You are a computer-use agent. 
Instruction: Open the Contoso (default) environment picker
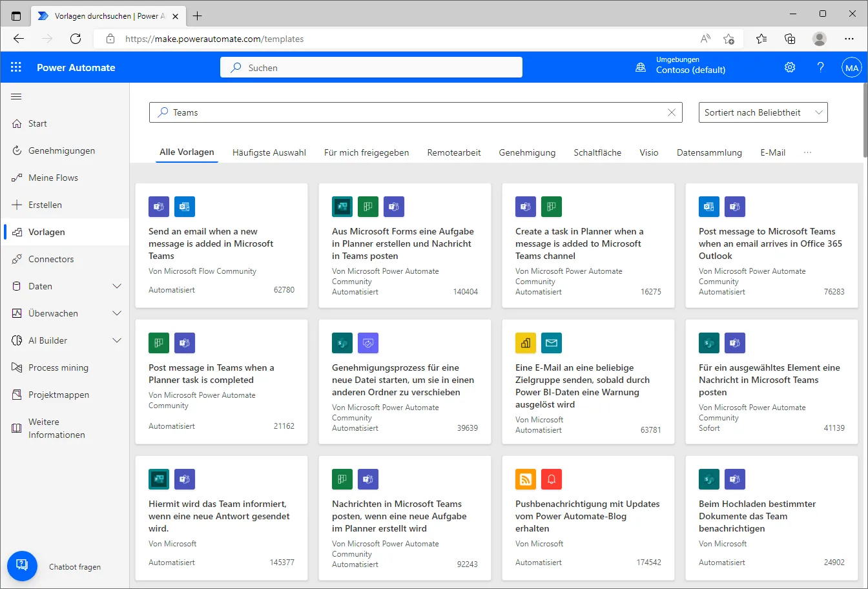(690, 65)
